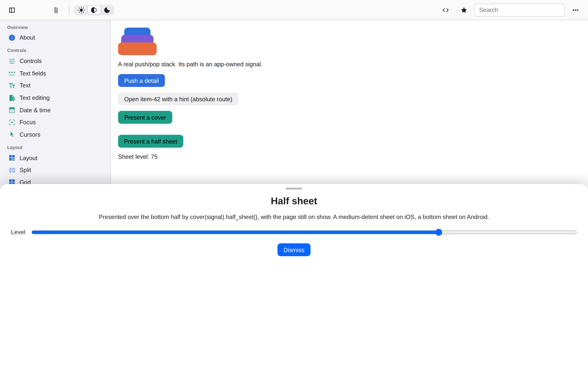
Task: Select the Text typography icon
Action: coord(12,85)
